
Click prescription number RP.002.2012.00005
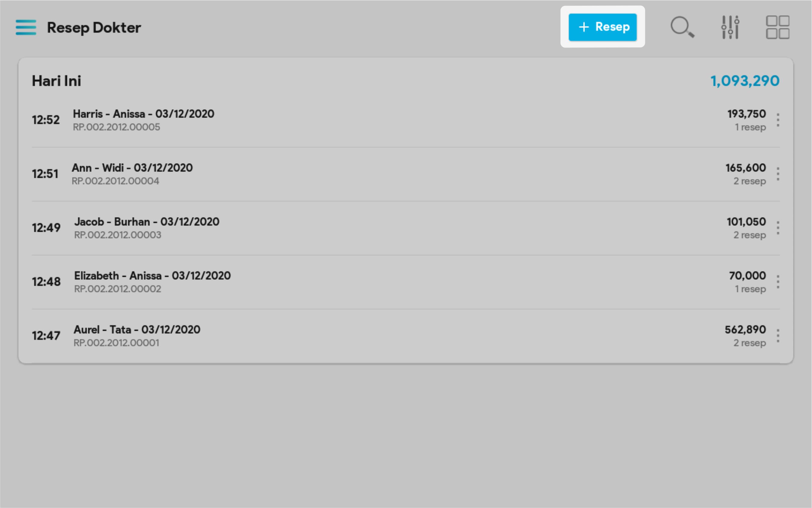pyautogui.click(x=117, y=127)
